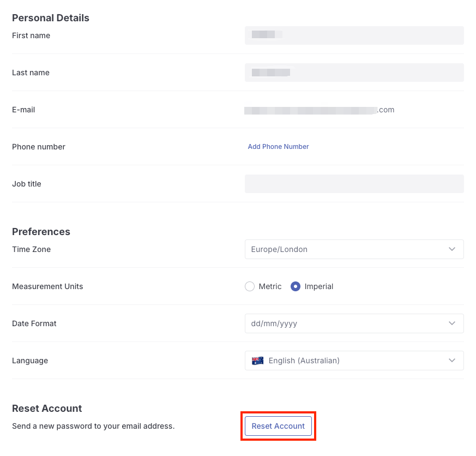Open the dd/mm/yyyy date format dropdown
The image size is (476, 456).
tap(349, 323)
